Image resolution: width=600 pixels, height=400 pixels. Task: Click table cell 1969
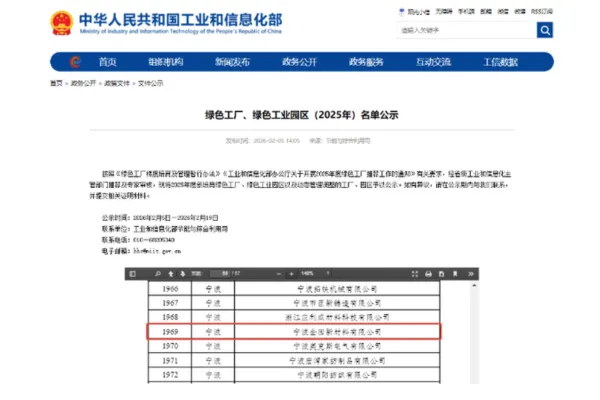coord(170,331)
